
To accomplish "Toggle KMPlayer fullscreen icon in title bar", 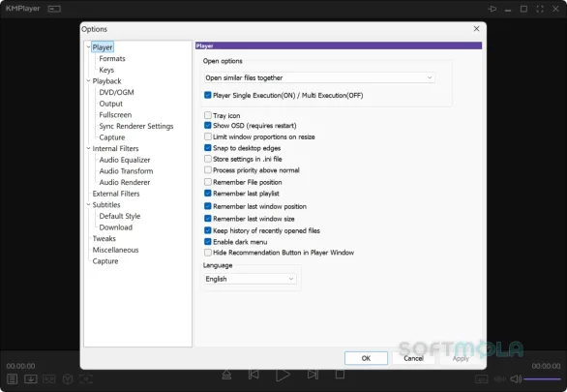I will (540, 9).
